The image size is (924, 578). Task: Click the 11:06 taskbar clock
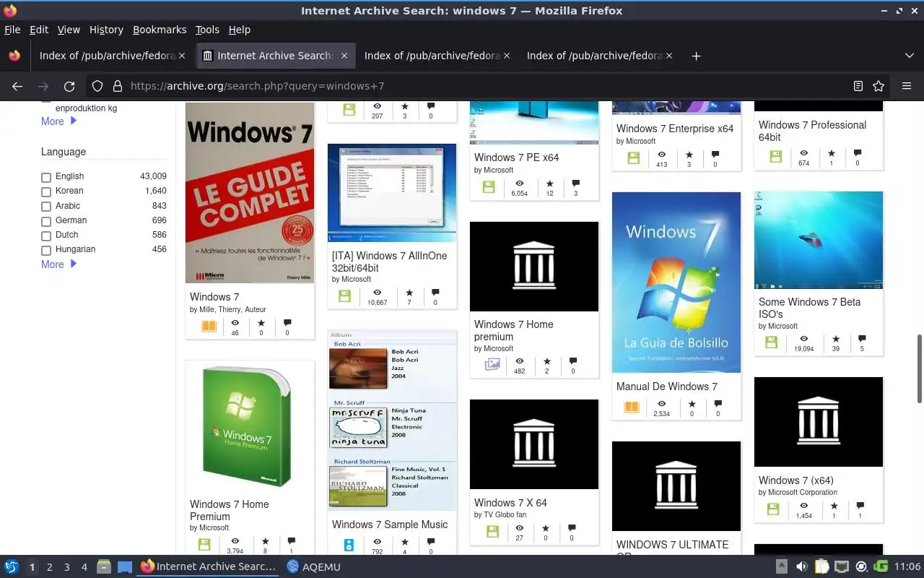[907, 566]
